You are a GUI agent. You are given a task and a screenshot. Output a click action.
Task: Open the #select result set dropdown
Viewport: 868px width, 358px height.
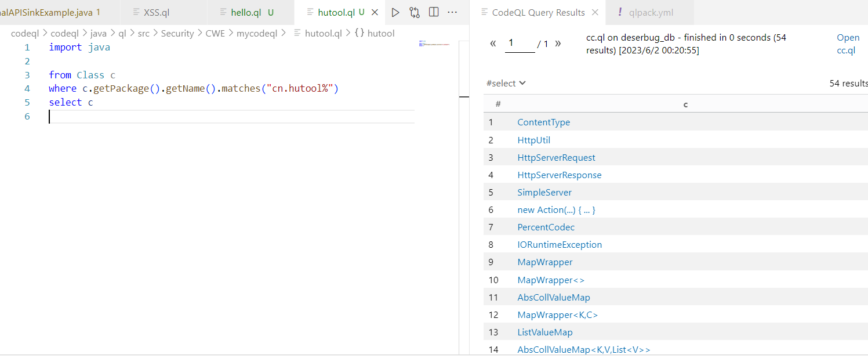[506, 83]
